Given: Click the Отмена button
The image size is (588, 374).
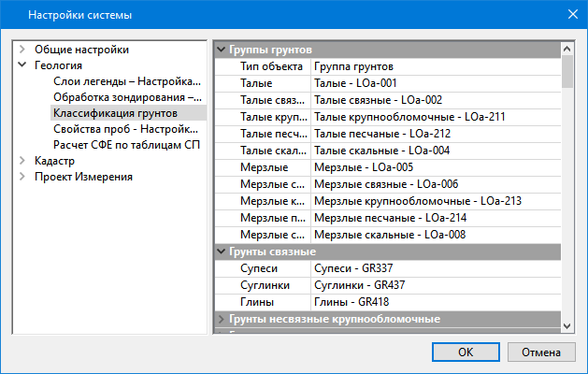Looking at the screenshot, I should pos(541,352).
